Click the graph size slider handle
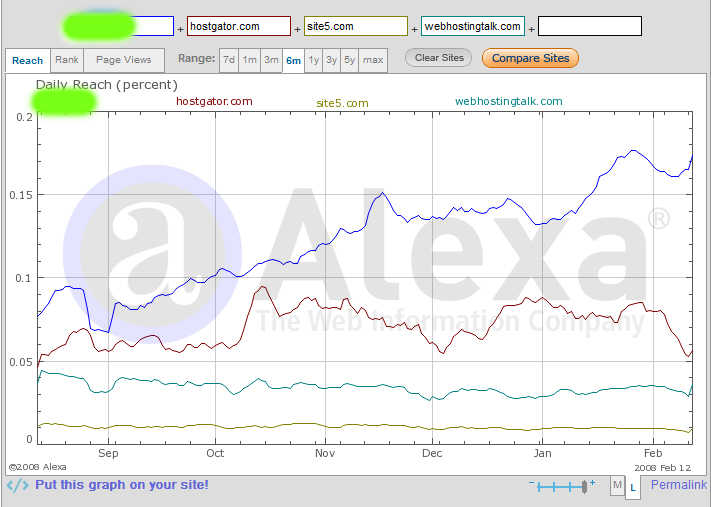The image size is (711, 507). point(584,487)
